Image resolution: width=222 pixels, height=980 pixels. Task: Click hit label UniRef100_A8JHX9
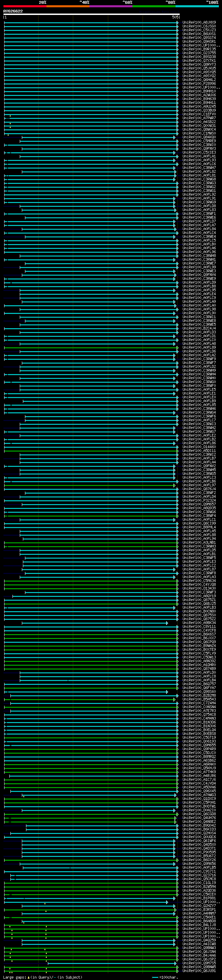(199, 23)
